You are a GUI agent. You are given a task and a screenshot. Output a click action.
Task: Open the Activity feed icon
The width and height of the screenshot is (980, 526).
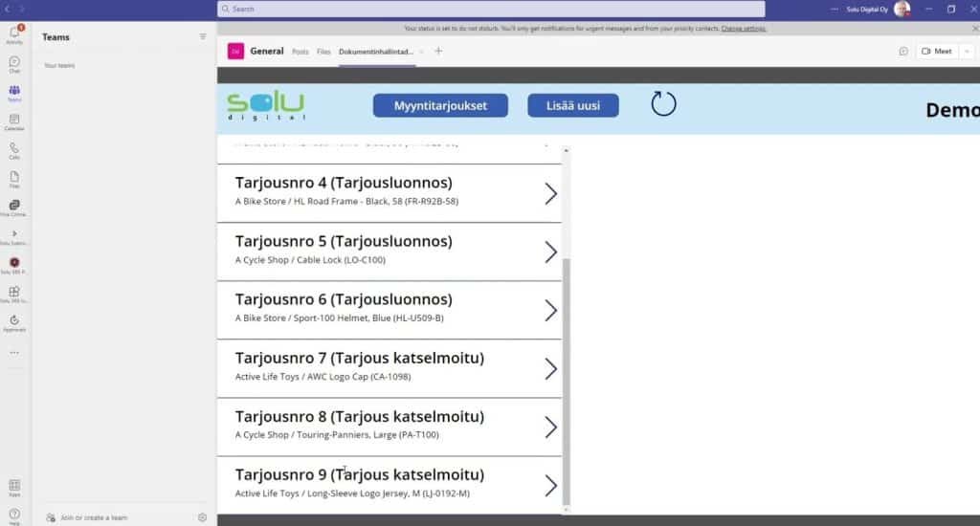point(14,34)
